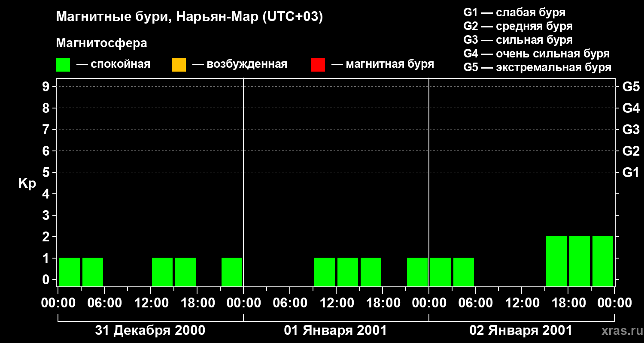
Task: Click the '18:00' time label under 01 January
Action: point(383,303)
